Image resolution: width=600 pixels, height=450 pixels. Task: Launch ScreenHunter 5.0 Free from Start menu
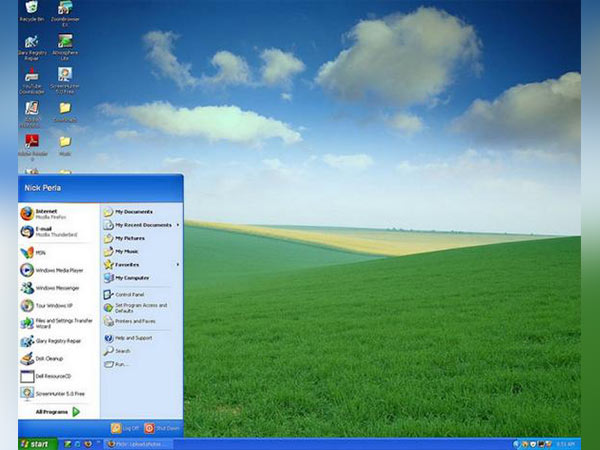[x=58, y=393]
